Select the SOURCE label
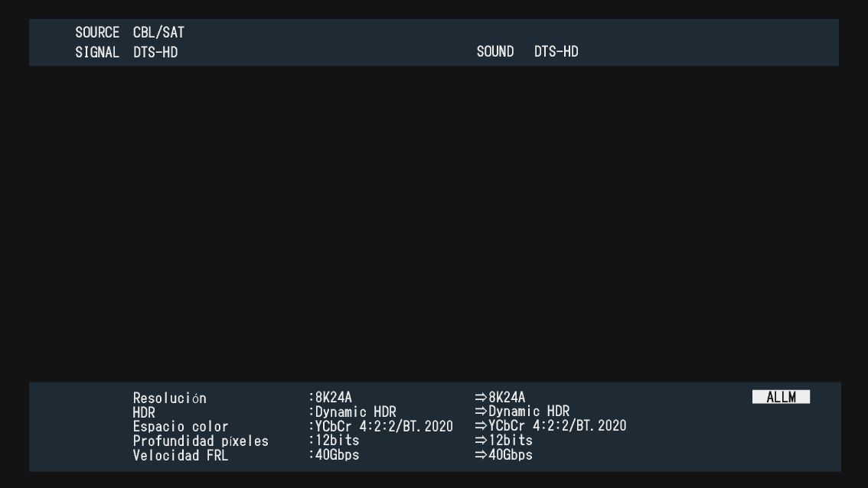Viewport: 868px width, 488px height. tap(97, 32)
